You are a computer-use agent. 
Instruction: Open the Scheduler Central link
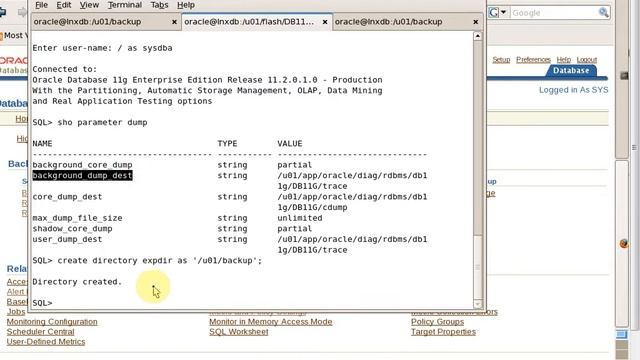40,332
